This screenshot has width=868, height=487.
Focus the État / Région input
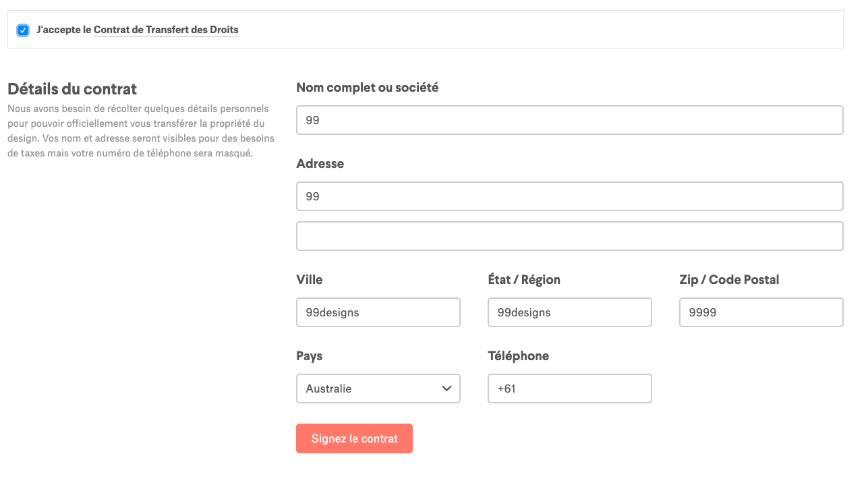(569, 312)
